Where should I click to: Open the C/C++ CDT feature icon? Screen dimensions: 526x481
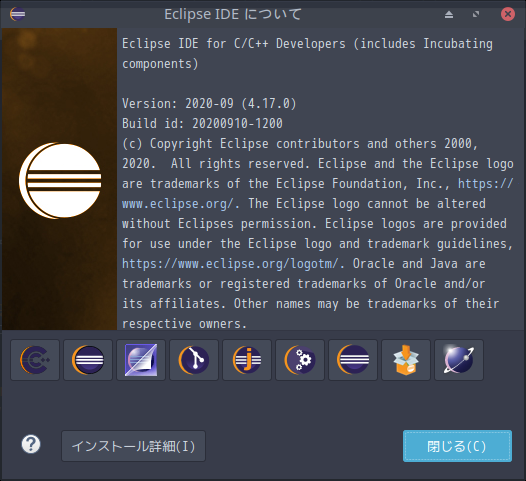tap(35, 360)
